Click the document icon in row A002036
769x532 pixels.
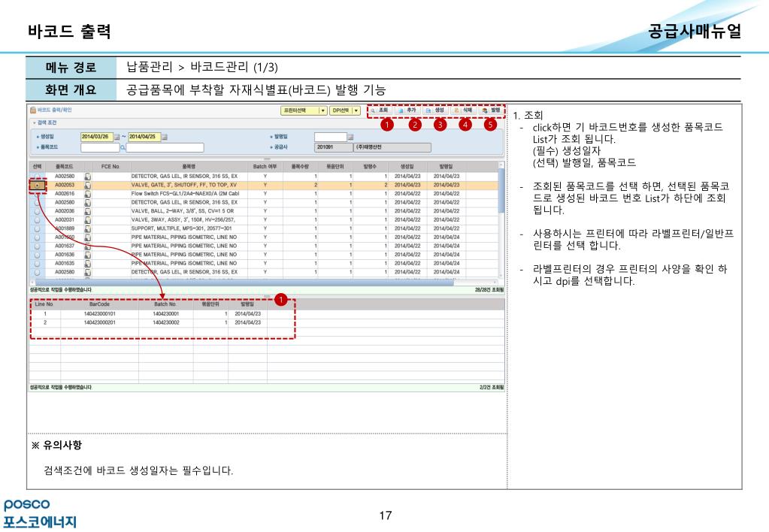tap(87, 211)
